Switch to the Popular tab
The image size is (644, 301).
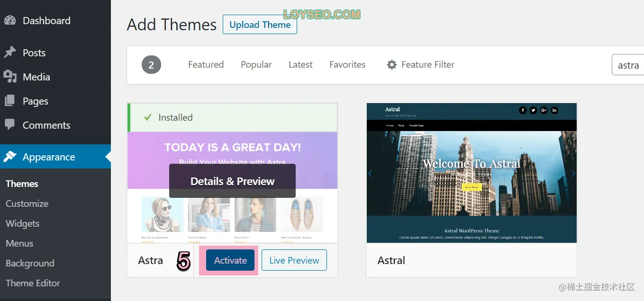coord(256,64)
